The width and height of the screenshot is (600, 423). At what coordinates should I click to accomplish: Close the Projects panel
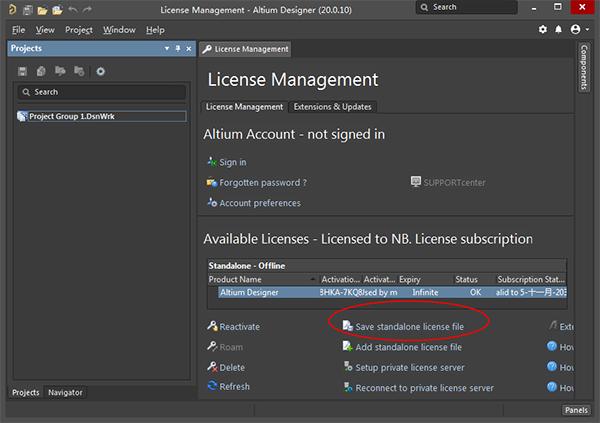(x=189, y=49)
